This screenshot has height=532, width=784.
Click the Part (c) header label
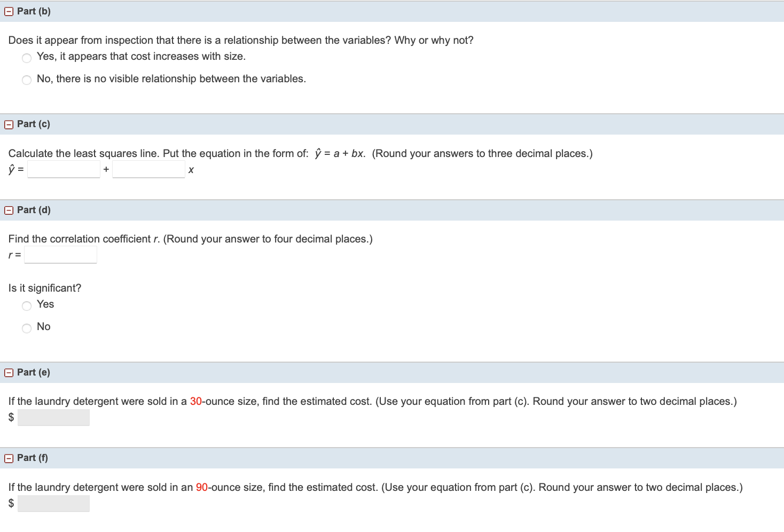click(34, 124)
